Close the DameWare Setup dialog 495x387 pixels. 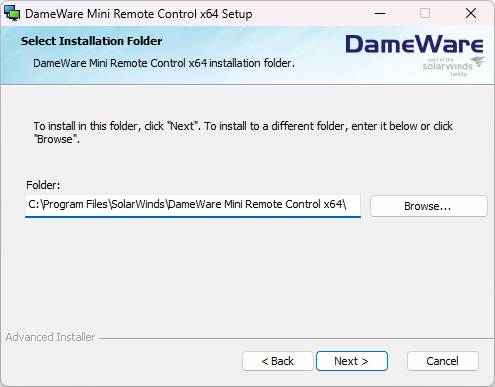(471, 14)
